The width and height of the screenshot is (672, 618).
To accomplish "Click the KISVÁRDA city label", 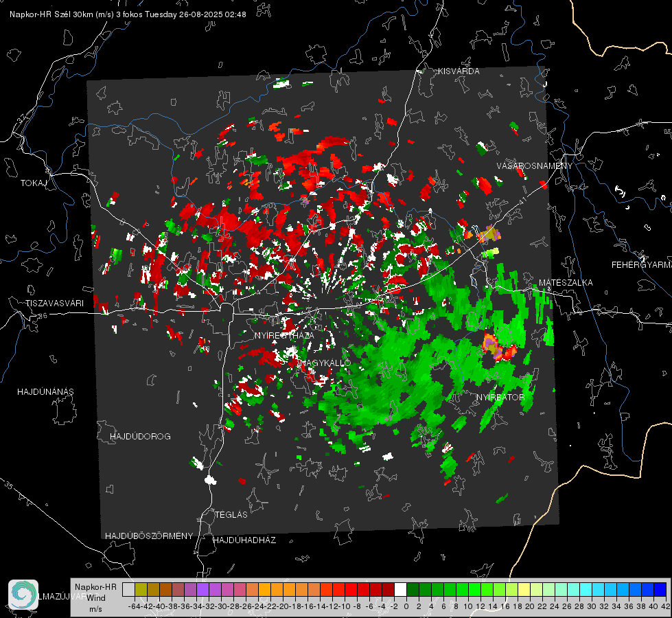I will point(459,71).
